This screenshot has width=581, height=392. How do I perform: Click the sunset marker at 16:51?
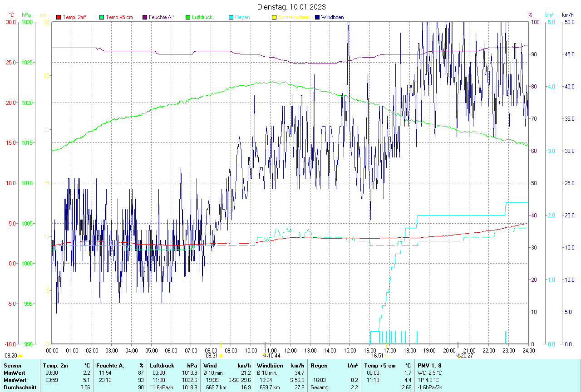pyautogui.click(x=387, y=356)
